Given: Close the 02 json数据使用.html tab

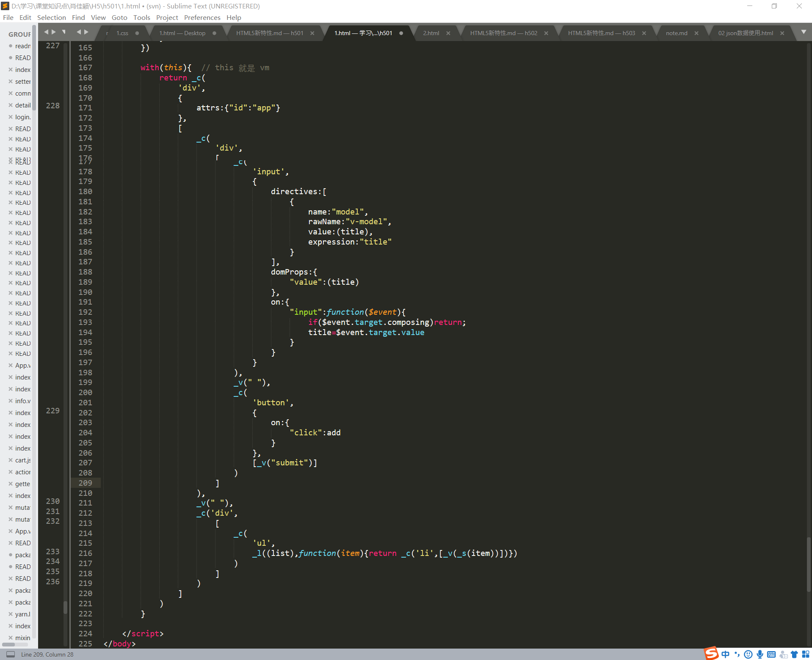Looking at the screenshot, I should click(x=782, y=33).
